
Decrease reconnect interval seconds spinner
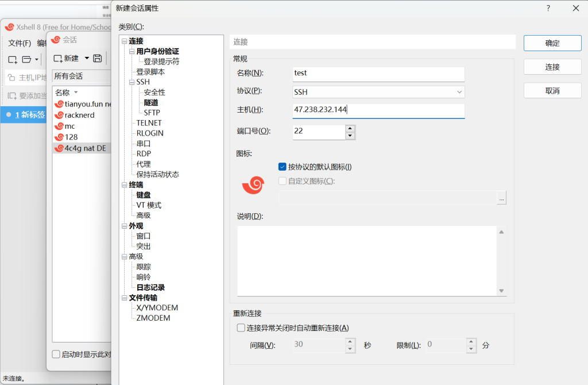click(x=350, y=349)
